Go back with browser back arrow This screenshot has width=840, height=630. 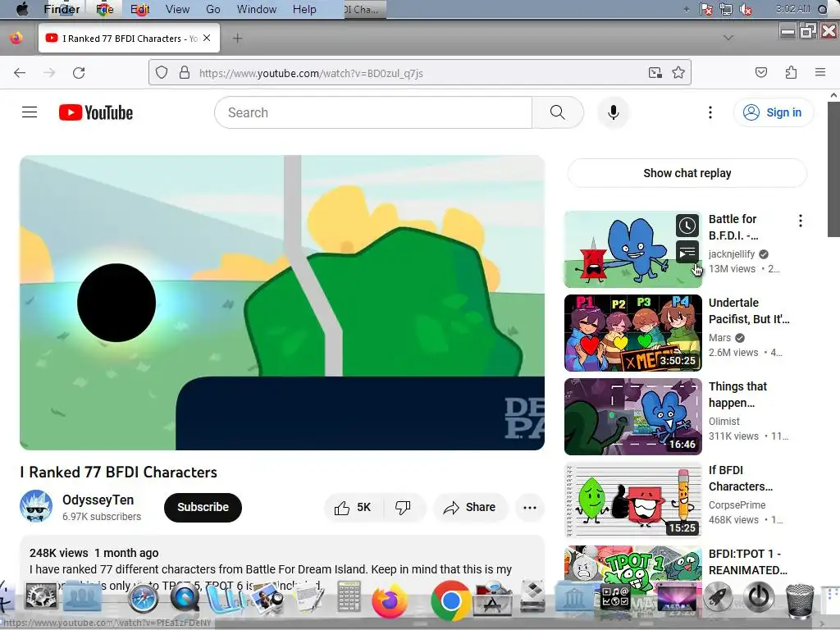[20, 73]
